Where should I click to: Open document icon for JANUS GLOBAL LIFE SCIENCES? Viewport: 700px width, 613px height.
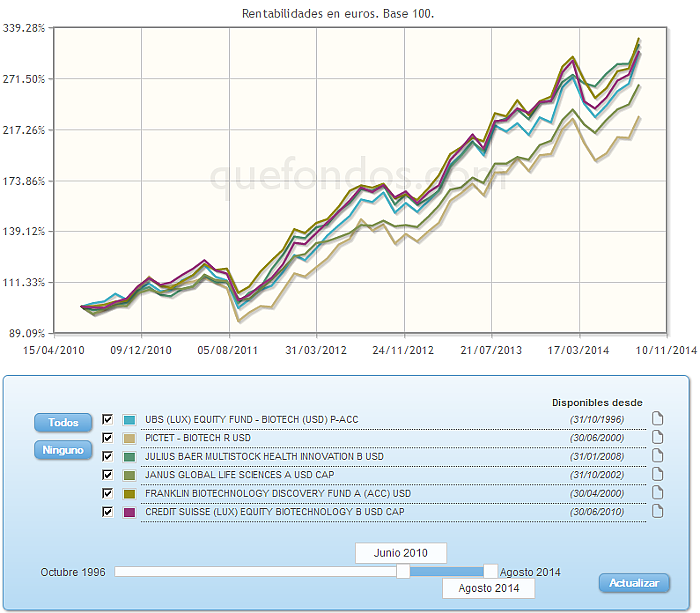point(657,474)
